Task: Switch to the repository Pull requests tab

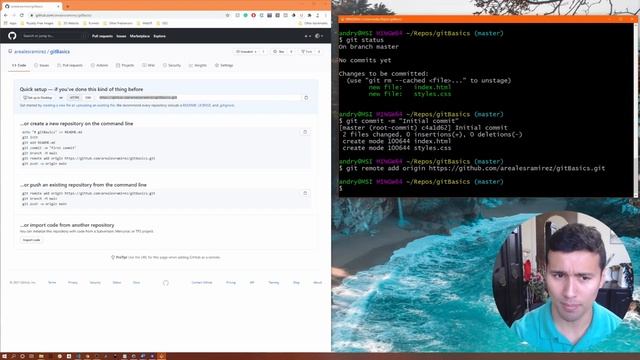Action: [x=70, y=65]
